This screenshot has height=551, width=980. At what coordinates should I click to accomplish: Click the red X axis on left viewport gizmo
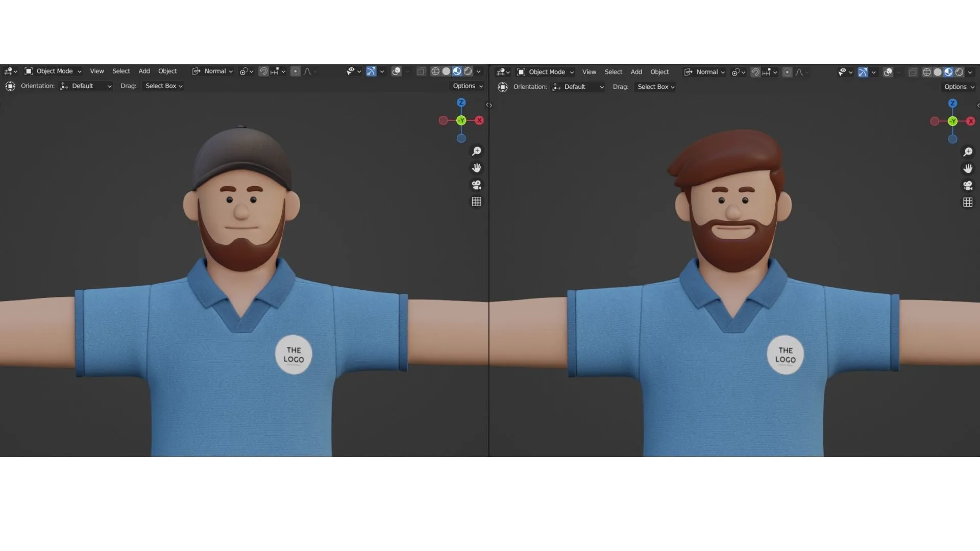(x=479, y=120)
